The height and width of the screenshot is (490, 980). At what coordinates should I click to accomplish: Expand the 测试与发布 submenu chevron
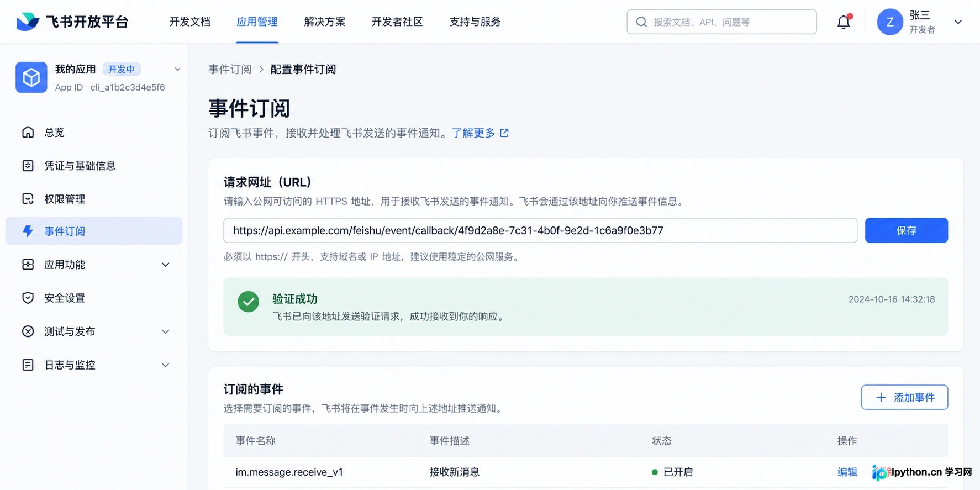pyautogui.click(x=165, y=331)
